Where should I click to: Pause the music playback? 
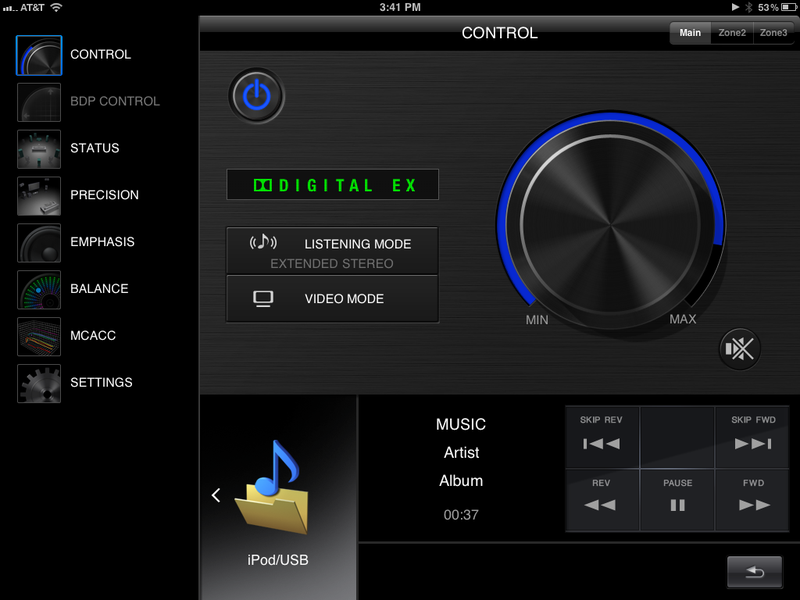click(x=677, y=500)
